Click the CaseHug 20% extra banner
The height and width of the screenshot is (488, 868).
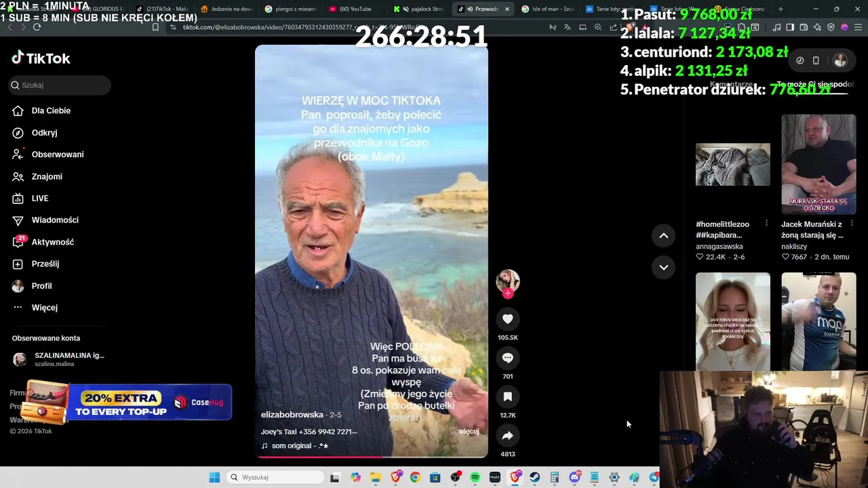[x=127, y=402]
